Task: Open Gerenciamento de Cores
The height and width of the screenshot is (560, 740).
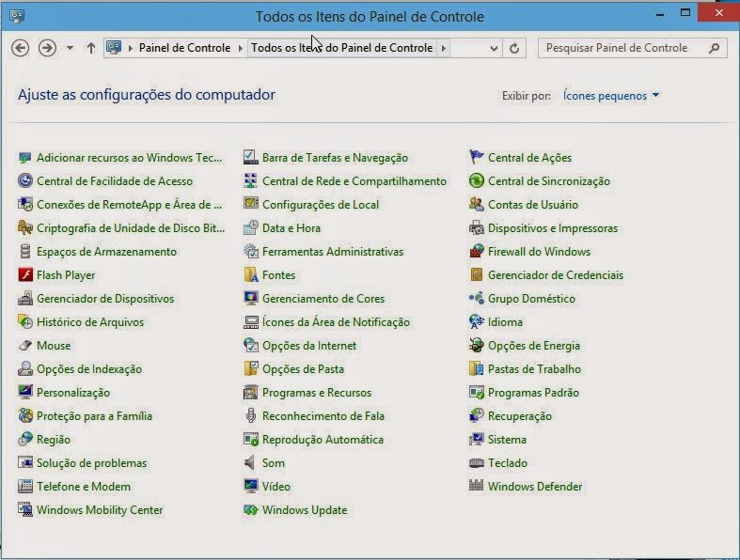Action: tap(323, 299)
